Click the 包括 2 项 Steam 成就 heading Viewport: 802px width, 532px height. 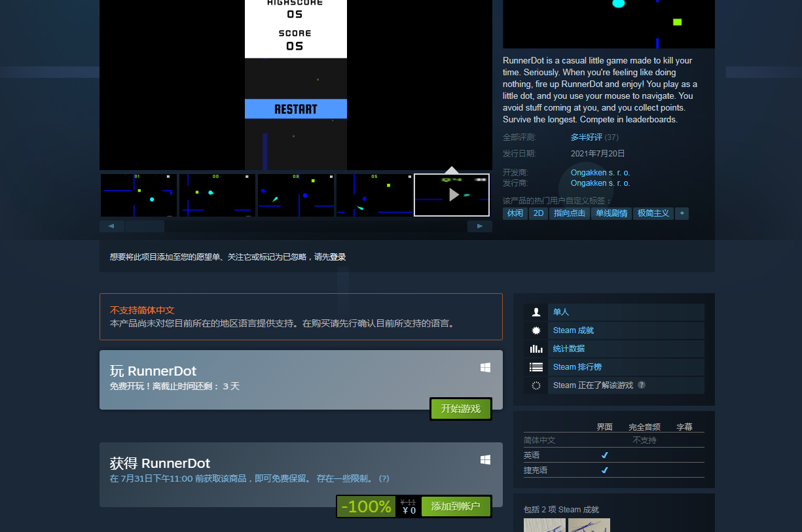(x=561, y=510)
